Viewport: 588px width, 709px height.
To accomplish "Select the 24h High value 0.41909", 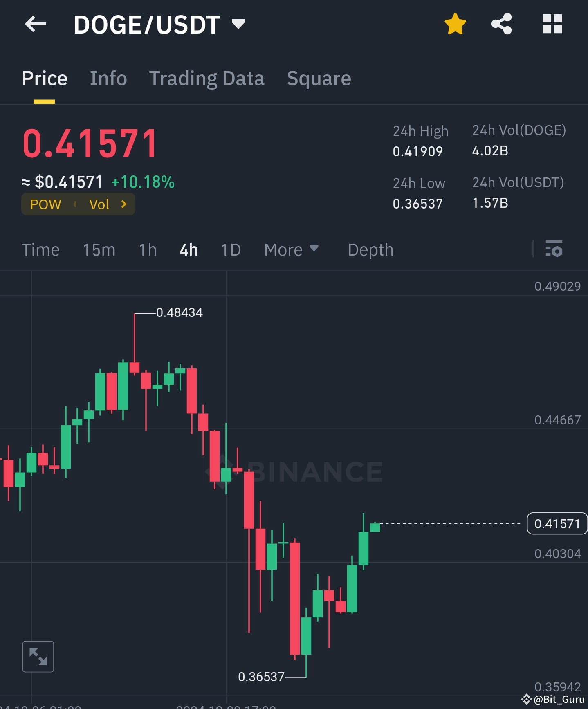I will click(x=417, y=151).
